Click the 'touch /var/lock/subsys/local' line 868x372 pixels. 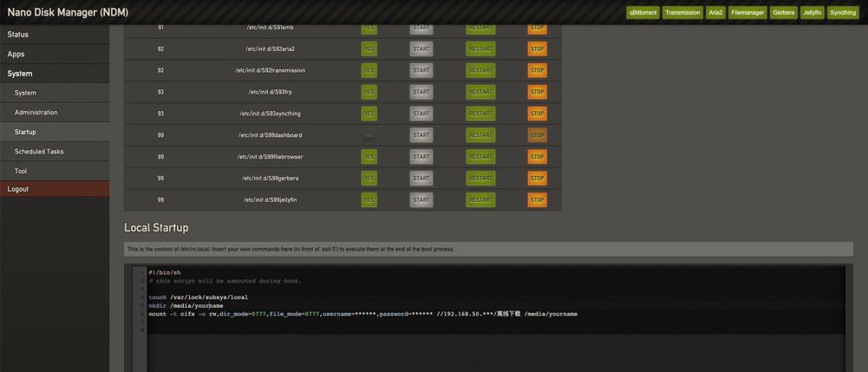(x=198, y=297)
